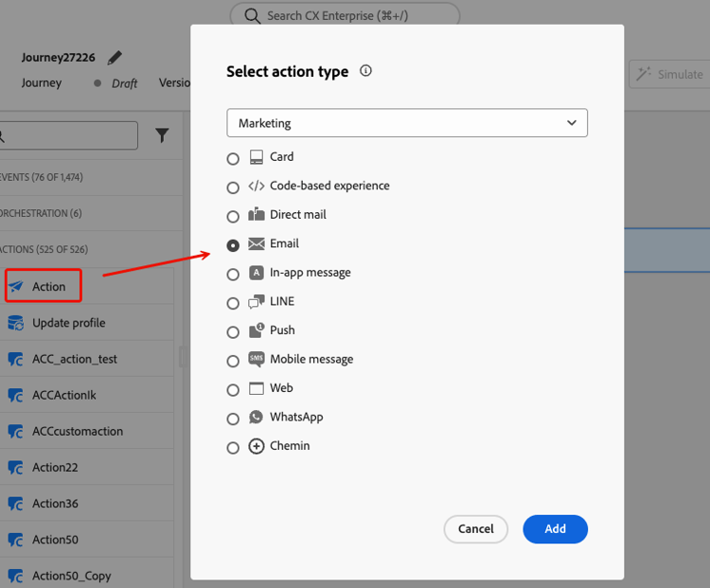
Task: Click the Action paper plane icon
Action: [x=16, y=286]
